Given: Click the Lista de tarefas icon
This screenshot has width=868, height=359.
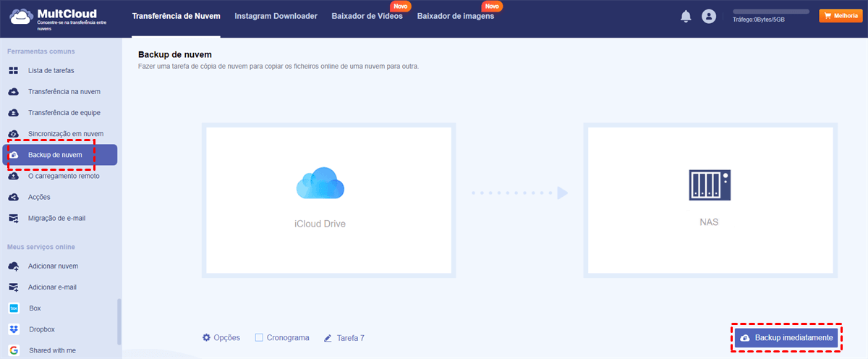Looking at the screenshot, I should 13,70.
